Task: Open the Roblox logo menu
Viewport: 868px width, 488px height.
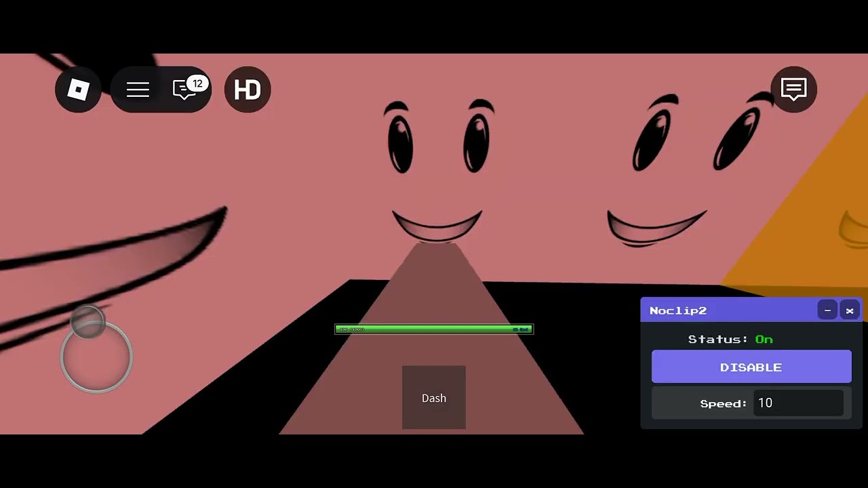Action: (78, 89)
